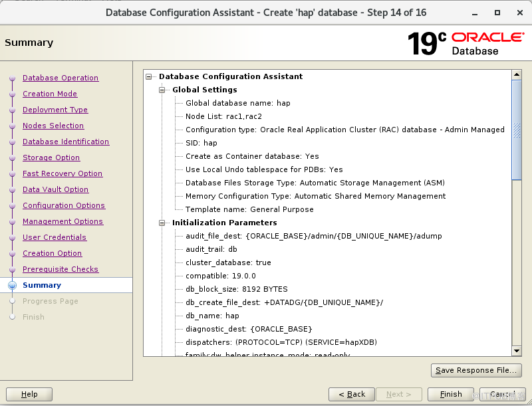Select Use Local Undo tablespace row

point(264,169)
